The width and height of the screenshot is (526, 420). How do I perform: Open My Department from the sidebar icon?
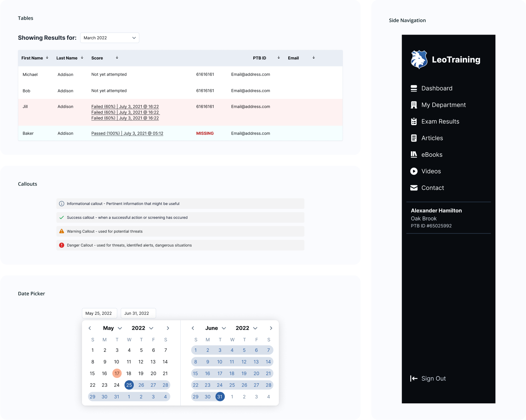(x=414, y=104)
